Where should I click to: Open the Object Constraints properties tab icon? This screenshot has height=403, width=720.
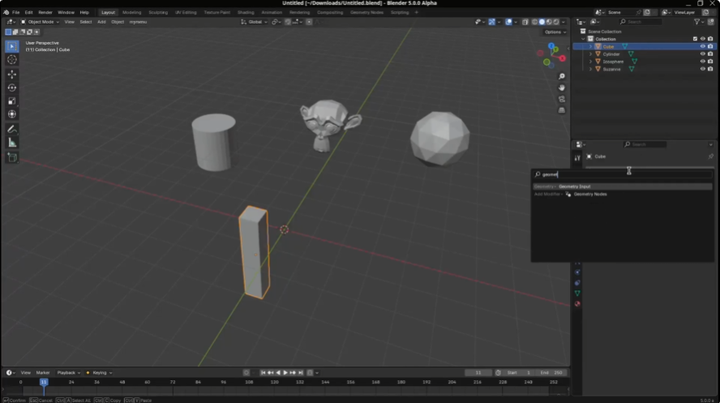[x=577, y=283]
